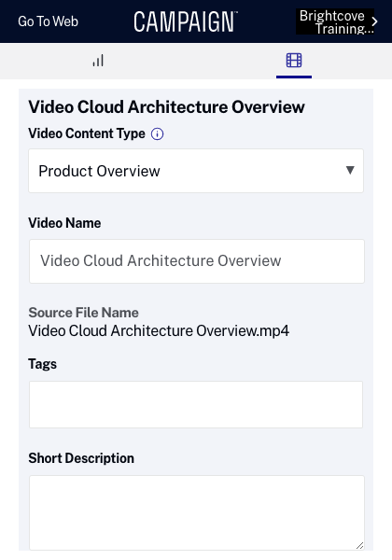Image resolution: width=392 pixels, height=560 pixels.
Task: Open the Brightcove Training account menu
Action: (335, 21)
